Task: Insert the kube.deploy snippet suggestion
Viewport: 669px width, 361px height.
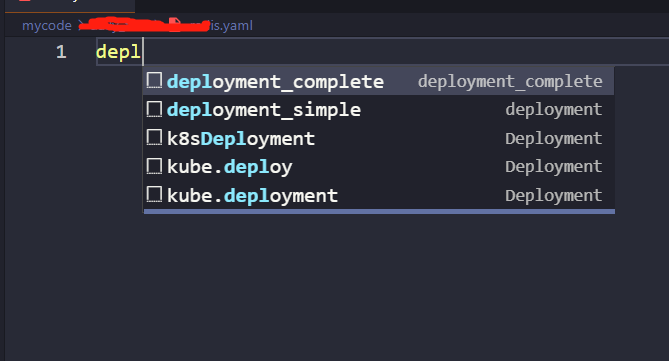Action: click(x=378, y=167)
